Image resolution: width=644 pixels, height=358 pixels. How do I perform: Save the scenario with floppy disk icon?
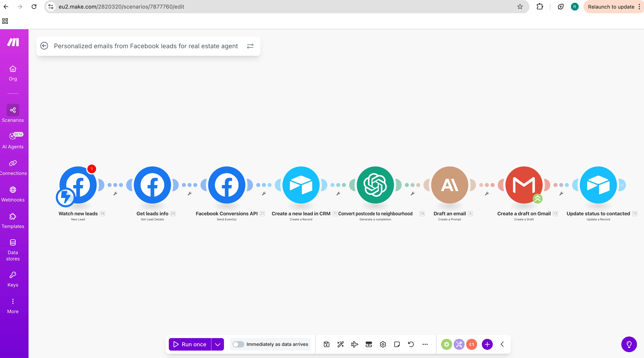tap(326, 344)
